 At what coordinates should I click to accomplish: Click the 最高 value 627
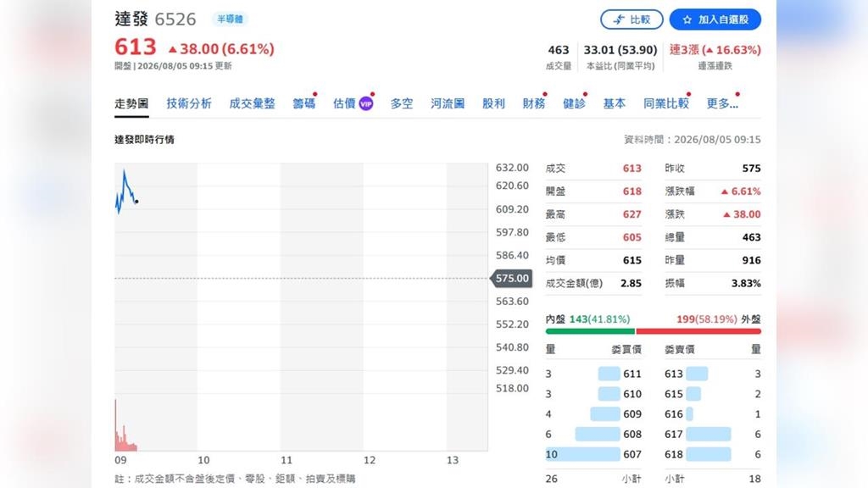632,214
